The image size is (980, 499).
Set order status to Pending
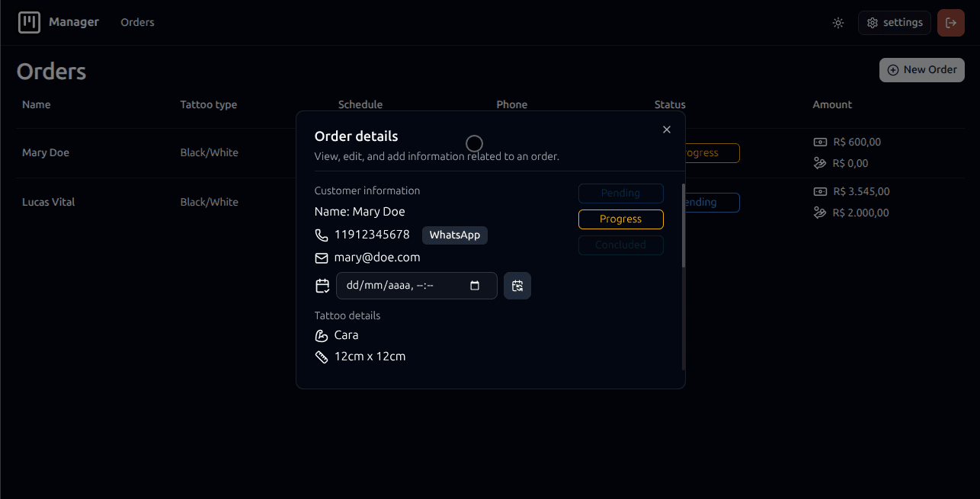click(x=620, y=194)
